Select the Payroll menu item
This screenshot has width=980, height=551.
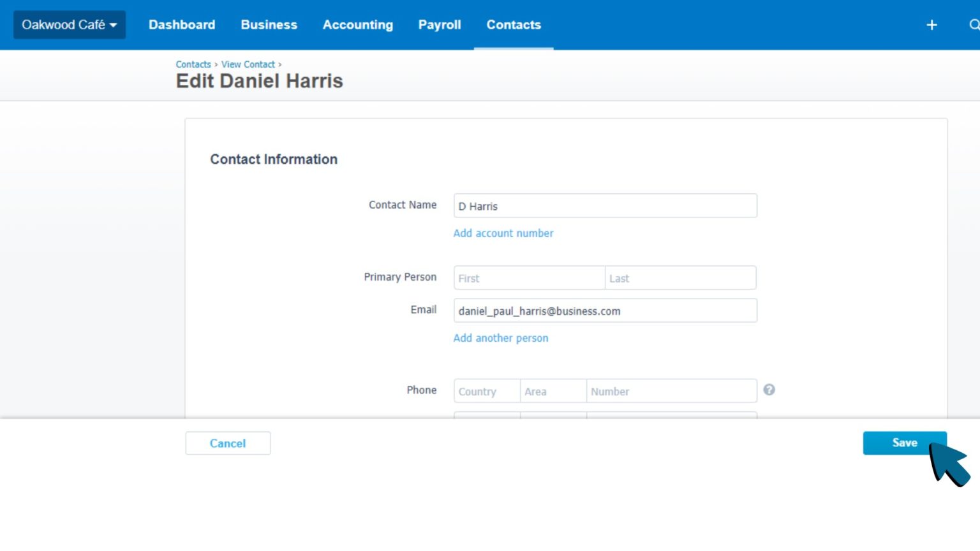tap(440, 25)
